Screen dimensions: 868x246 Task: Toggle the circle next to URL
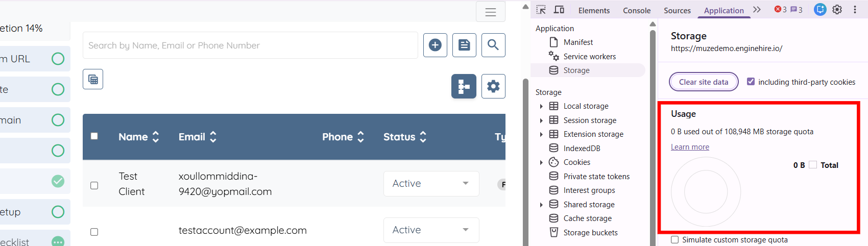click(58, 59)
